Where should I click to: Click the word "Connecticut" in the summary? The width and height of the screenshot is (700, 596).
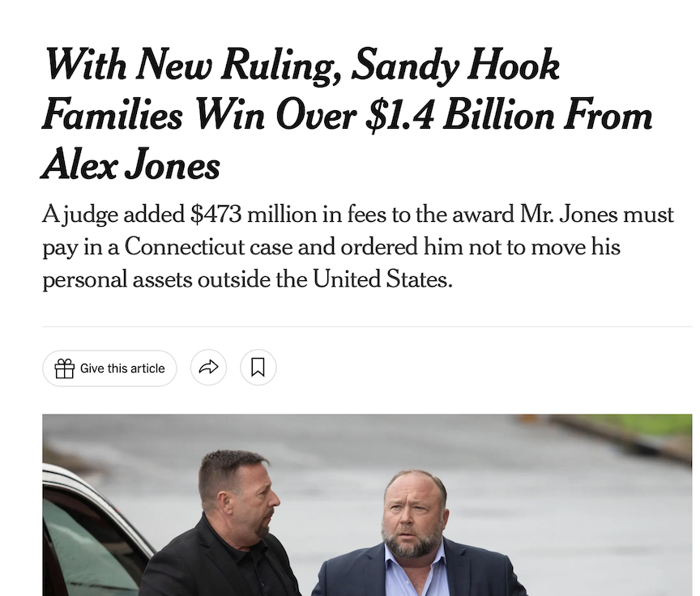[185, 247]
